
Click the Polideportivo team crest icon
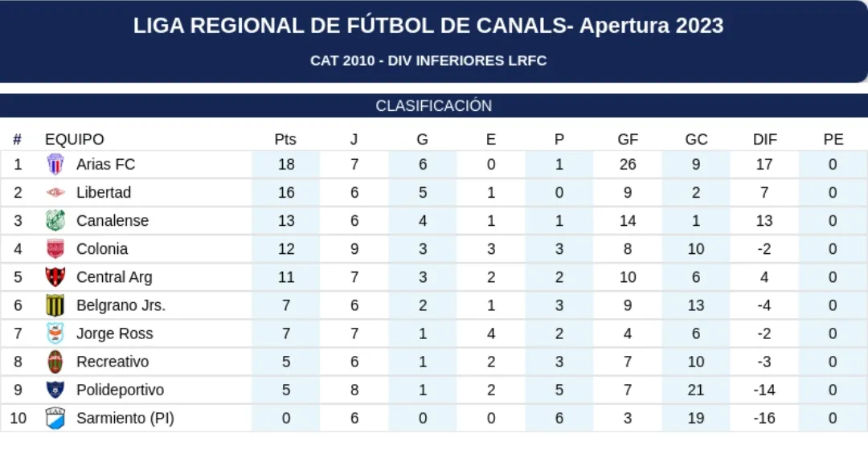pyautogui.click(x=55, y=390)
